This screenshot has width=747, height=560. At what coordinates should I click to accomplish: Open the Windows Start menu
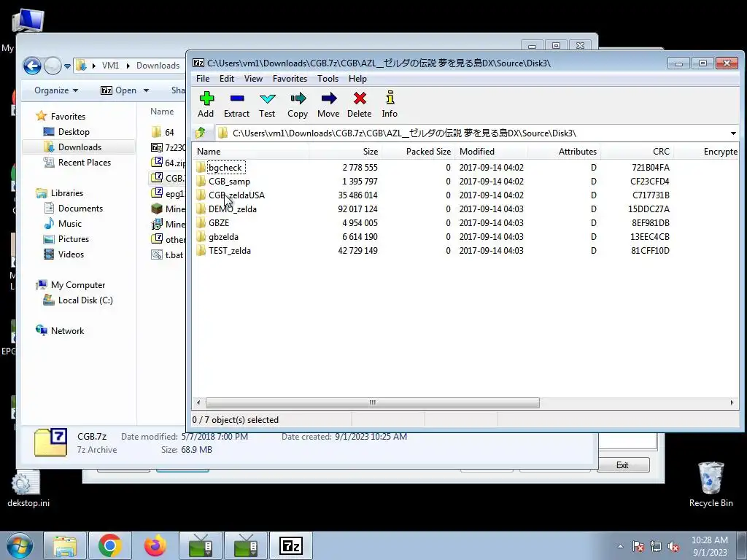(18, 545)
